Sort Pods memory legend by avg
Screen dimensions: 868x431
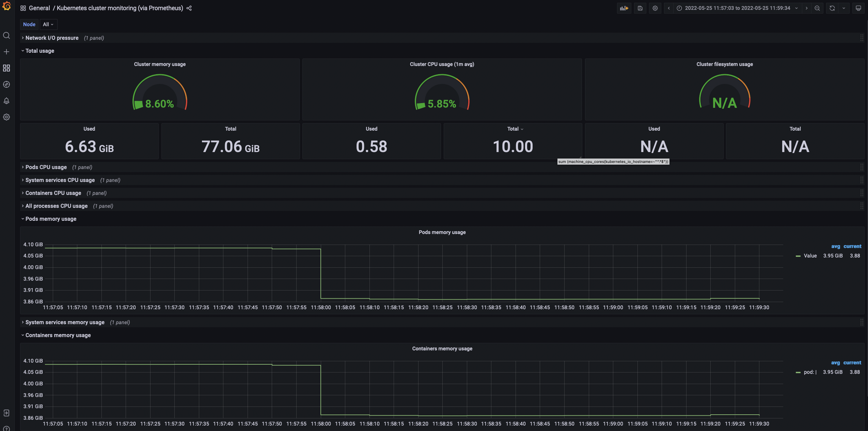835,246
